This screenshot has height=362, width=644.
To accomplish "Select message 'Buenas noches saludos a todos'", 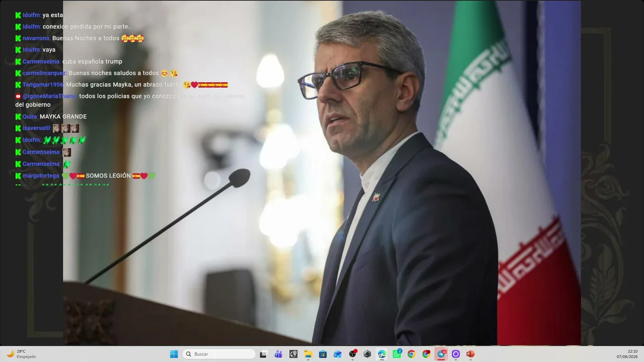I will pos(114,73).
